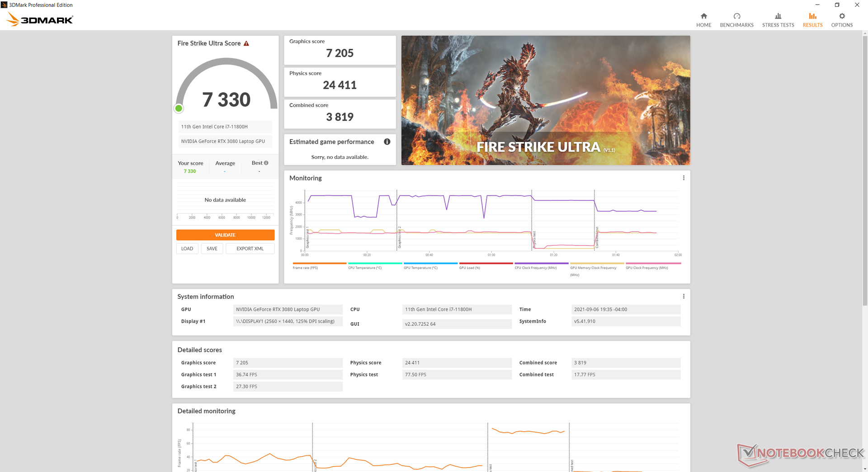Click the vertical scrollbar
Viewport: 868px width, 472px height.
(x=865, y=172)
